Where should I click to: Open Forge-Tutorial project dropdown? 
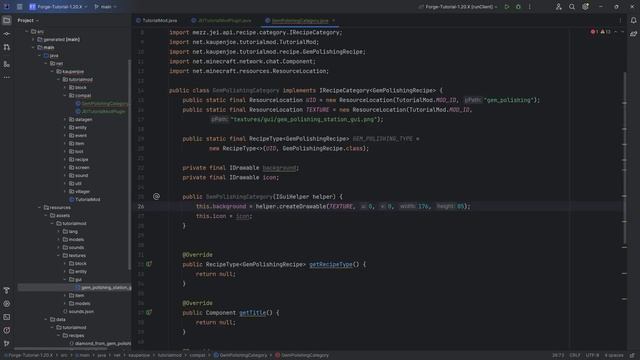point(58,7)
